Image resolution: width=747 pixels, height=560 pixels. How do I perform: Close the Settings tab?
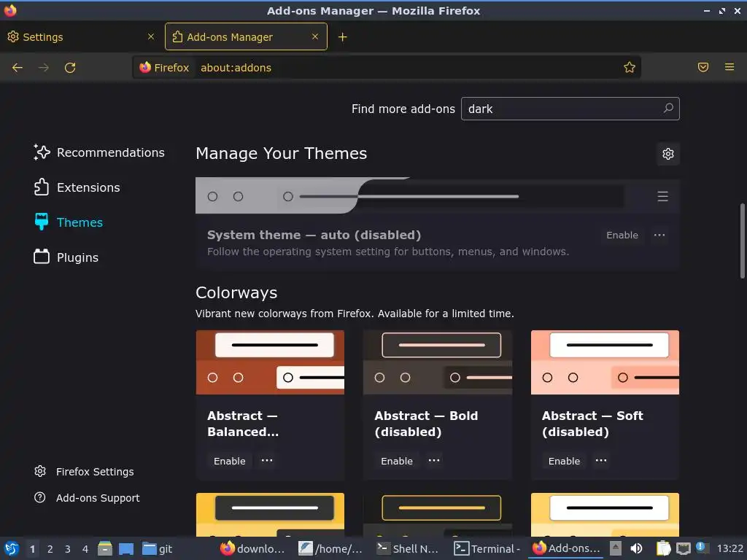click(x=151, y=36)
